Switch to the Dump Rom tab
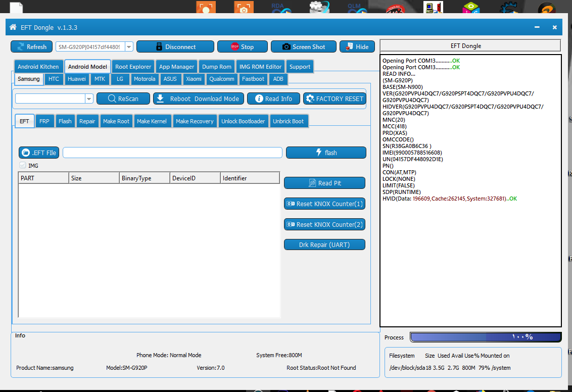The image size is (572, 392). pos(217,67)
